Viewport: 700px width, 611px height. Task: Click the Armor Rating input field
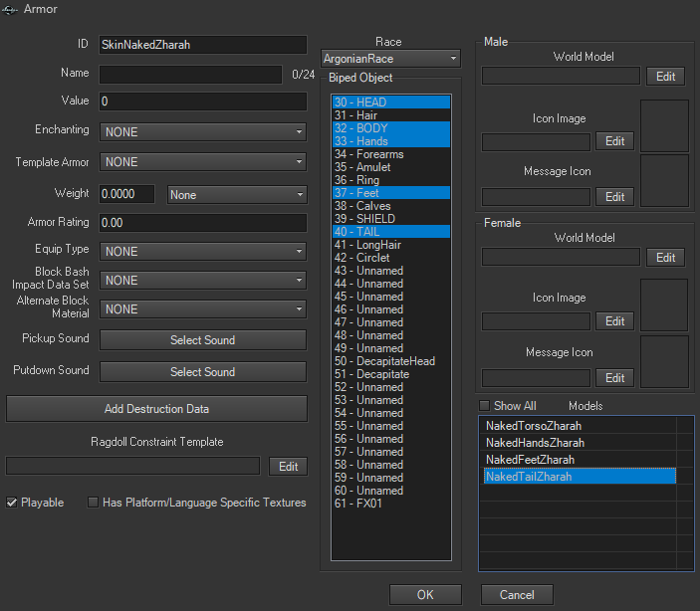203,223
